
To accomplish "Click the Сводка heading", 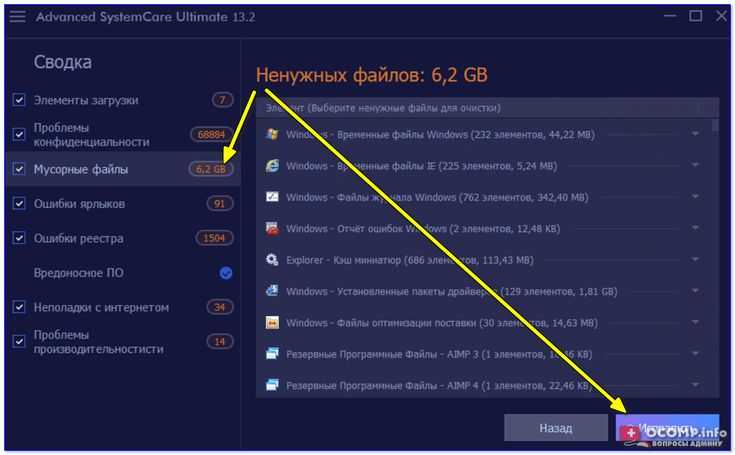I will (63, 62).
